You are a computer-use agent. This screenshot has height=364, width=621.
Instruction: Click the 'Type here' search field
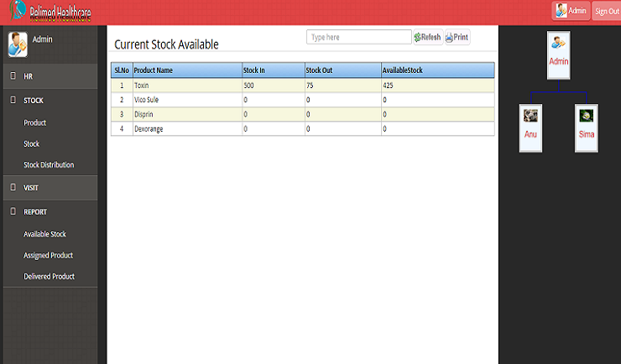pyautogui.click(x=358, y=38)
